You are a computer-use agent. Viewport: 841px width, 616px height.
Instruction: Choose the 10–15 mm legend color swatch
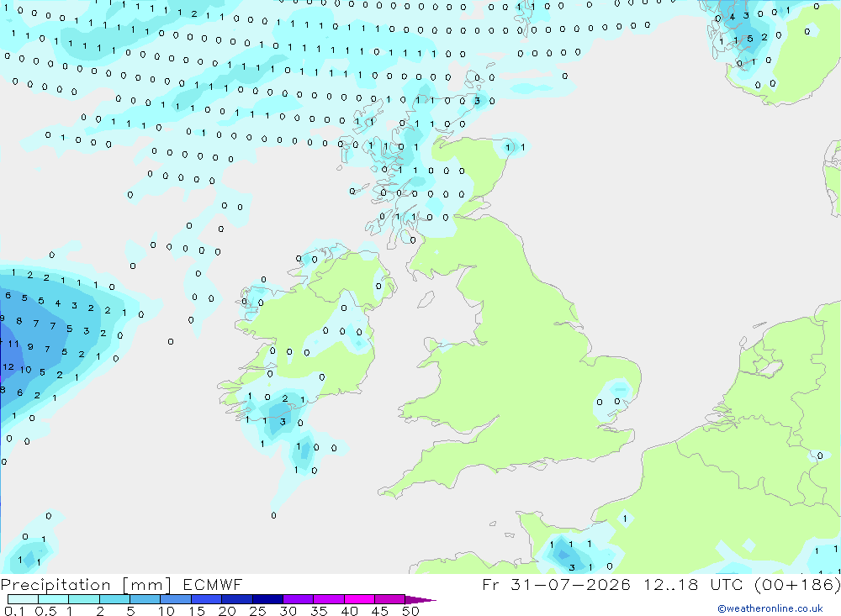[176, 599]
